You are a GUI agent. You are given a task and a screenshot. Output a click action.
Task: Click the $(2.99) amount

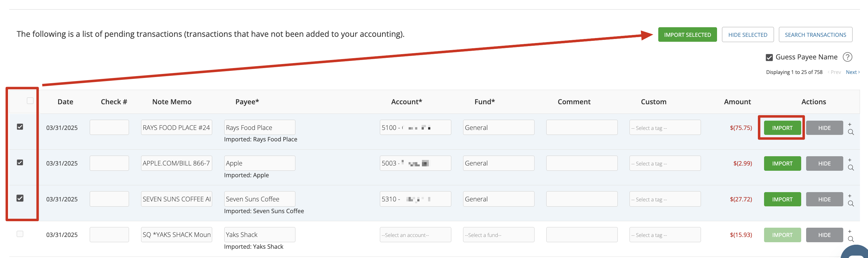click(x=742, y=163)
